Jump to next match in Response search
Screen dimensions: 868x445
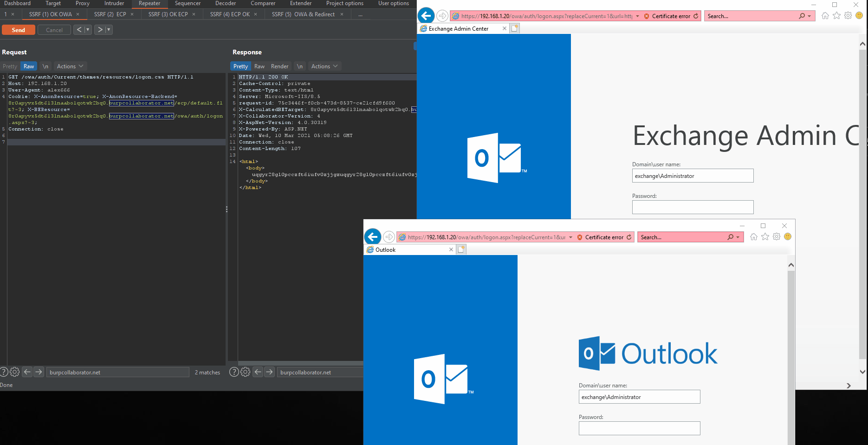(269, 372)
